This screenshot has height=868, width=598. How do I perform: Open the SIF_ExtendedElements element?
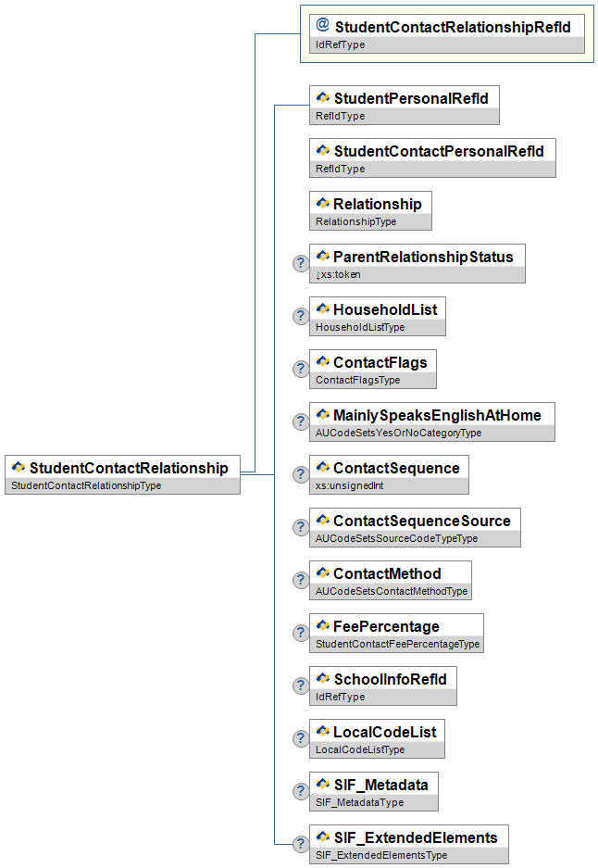coord(415,837)
